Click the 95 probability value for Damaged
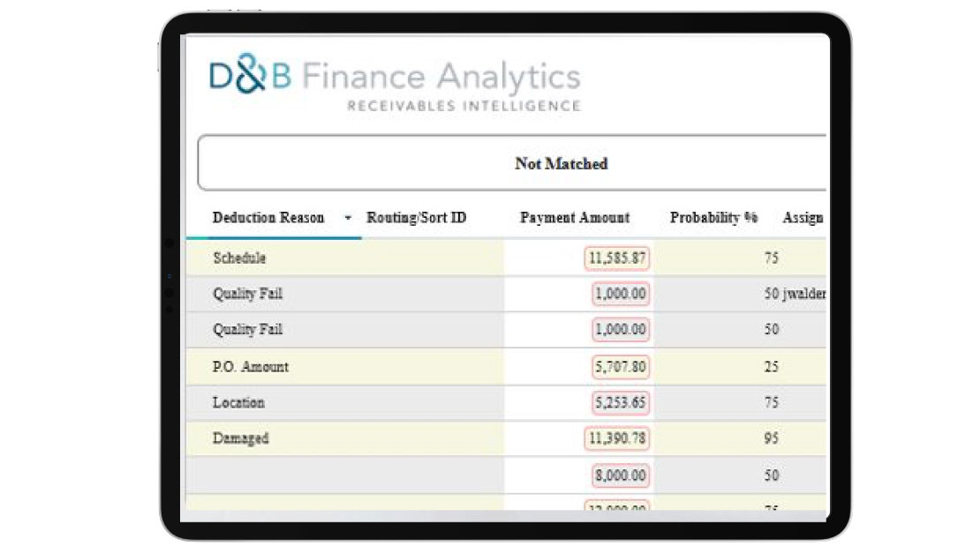The height and width of the screenshot is (547, 980). click(x=772, y=438)
